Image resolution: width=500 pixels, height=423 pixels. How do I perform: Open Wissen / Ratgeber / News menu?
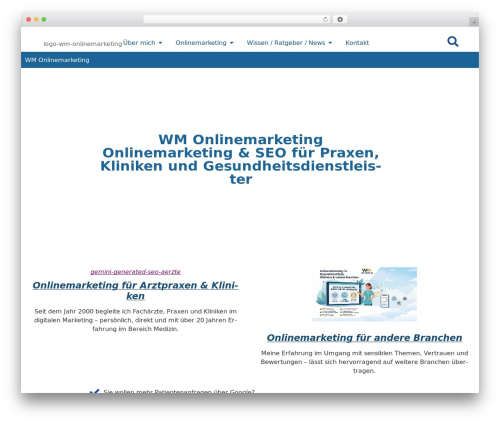click(286, 43)
